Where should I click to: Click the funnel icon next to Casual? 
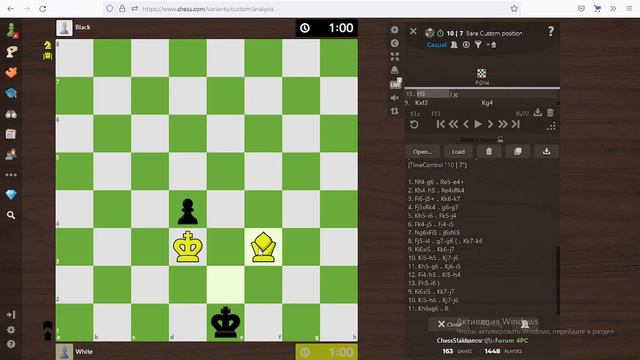(478, 45)
